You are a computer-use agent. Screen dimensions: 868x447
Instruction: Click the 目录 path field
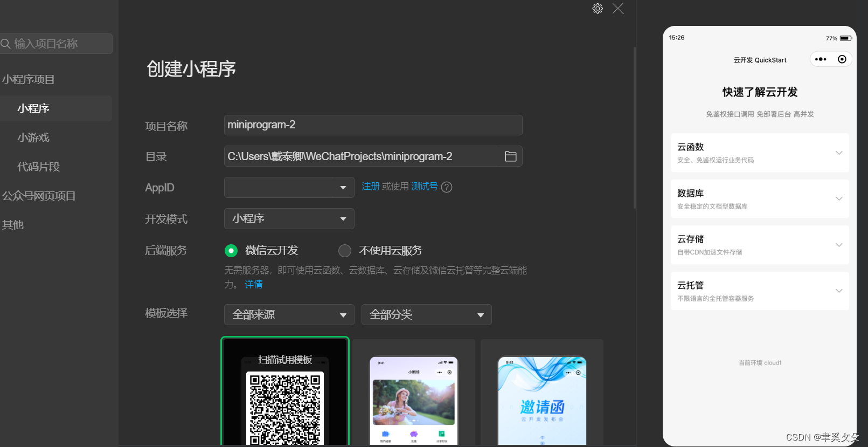(373, 156)
